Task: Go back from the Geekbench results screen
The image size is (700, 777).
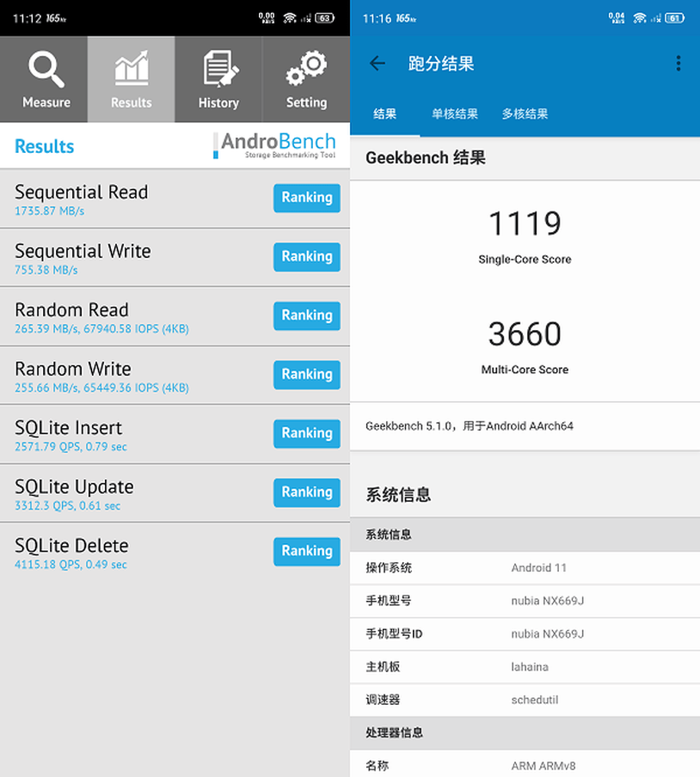Action: [378, 64]
